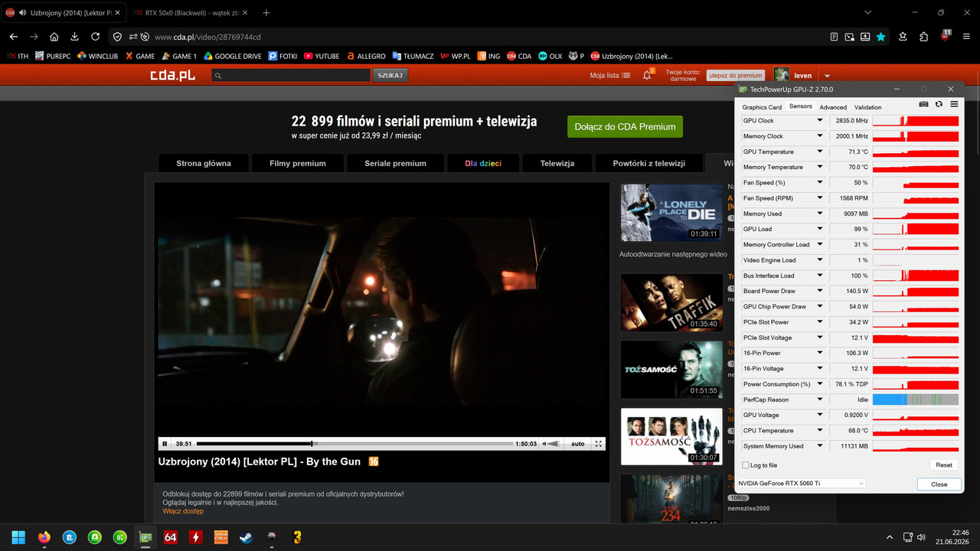Open the GPU Load sensor dropdown

(820, 229)
